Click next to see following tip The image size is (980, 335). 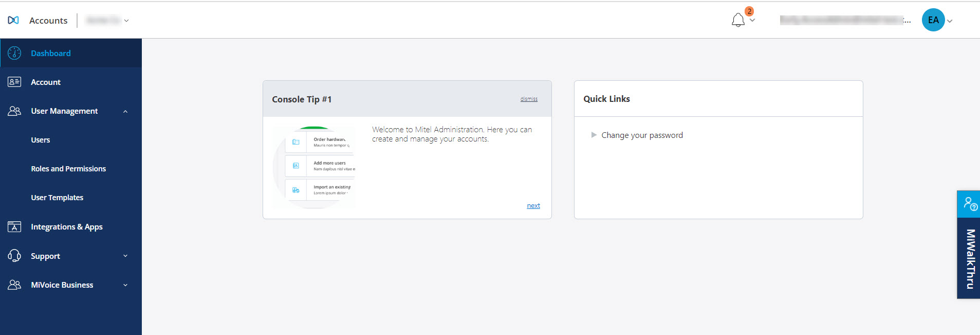[533, 206]
